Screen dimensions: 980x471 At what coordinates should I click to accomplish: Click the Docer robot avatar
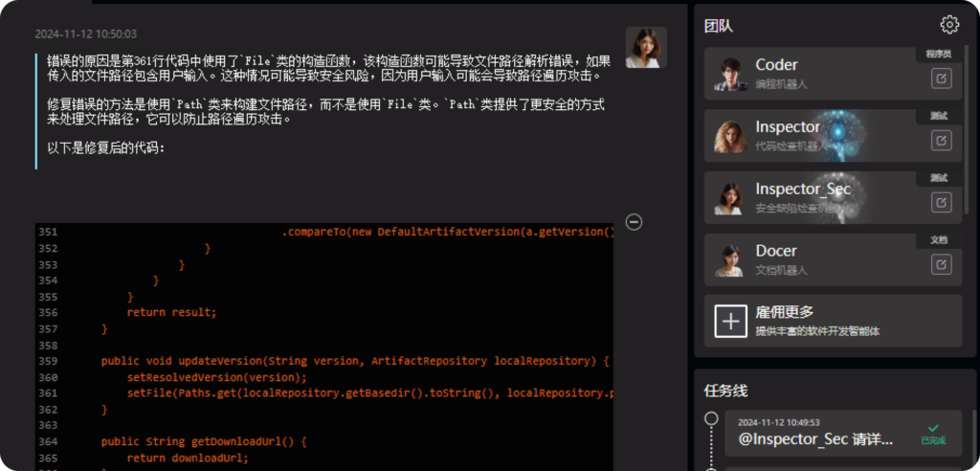coord(730,259)
